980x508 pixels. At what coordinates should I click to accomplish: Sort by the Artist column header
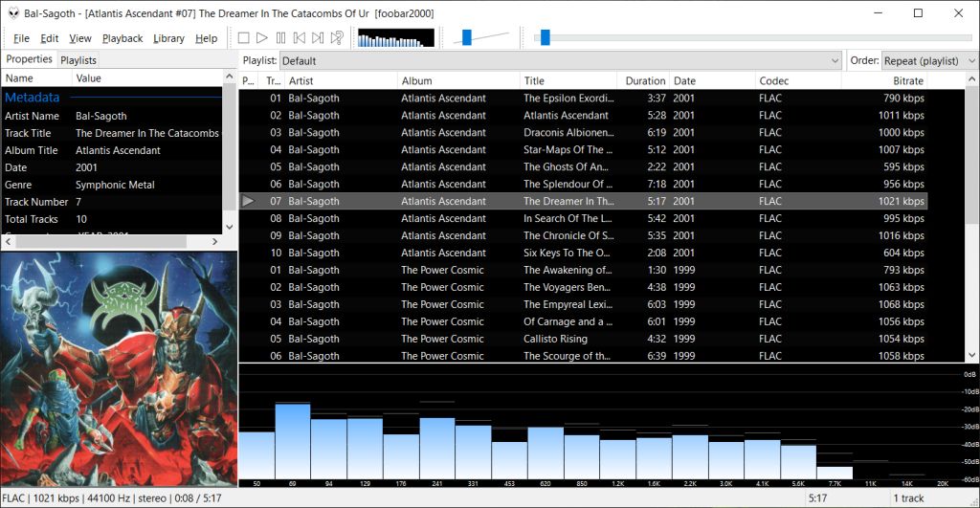click(341, 80)
